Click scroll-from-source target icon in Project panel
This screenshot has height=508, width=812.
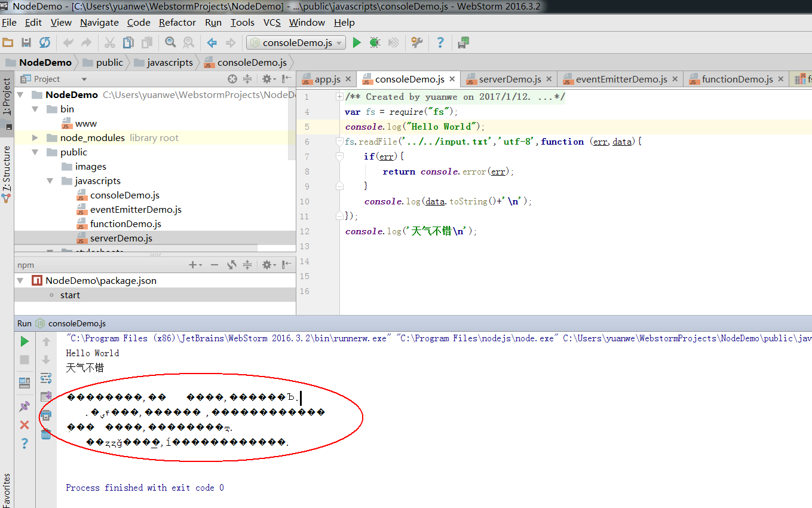coord(232,79)
